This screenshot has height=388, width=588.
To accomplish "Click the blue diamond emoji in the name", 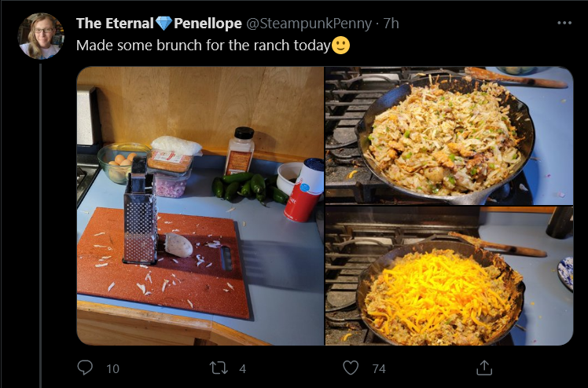I will point(164,24).
